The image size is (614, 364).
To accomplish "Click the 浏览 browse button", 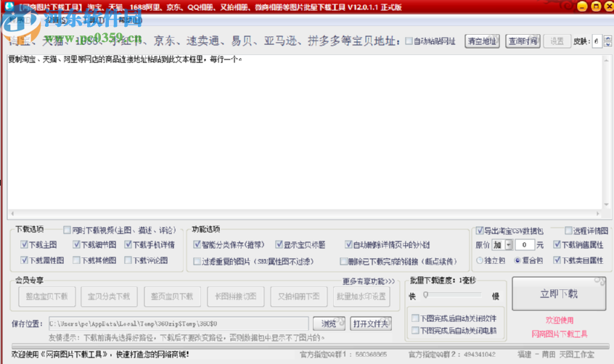I will pyautogui.click(x=329, y=323).
